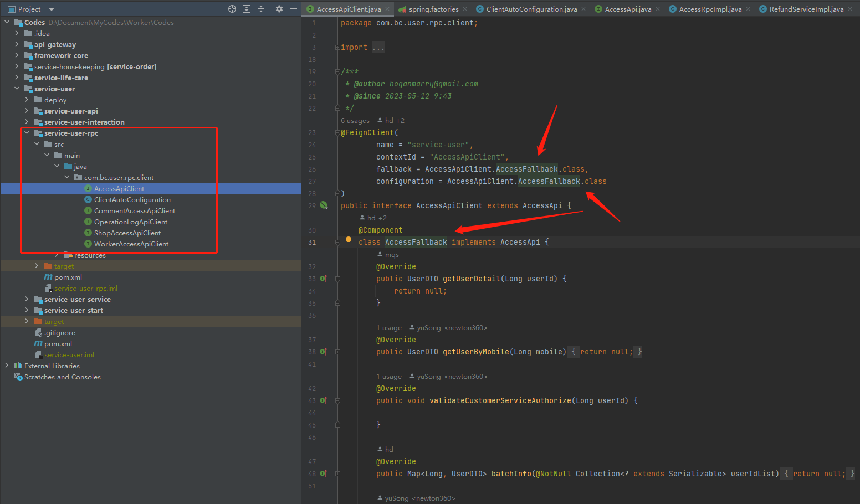Click implements gutter icon at line 43
The width and height of the screenshot is (860, 504).
324,400
